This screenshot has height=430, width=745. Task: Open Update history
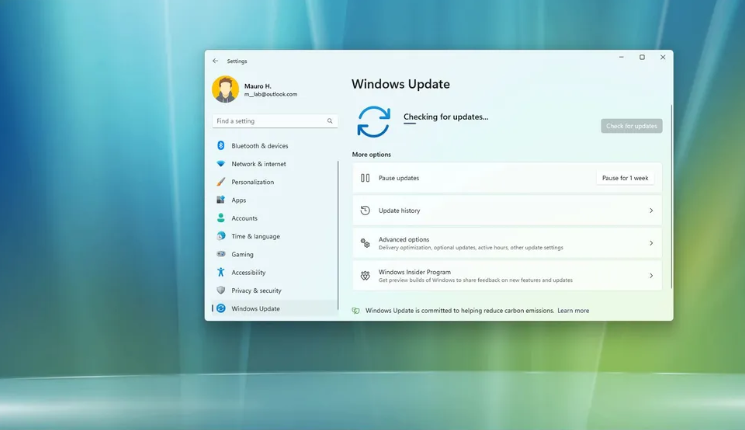507,210
